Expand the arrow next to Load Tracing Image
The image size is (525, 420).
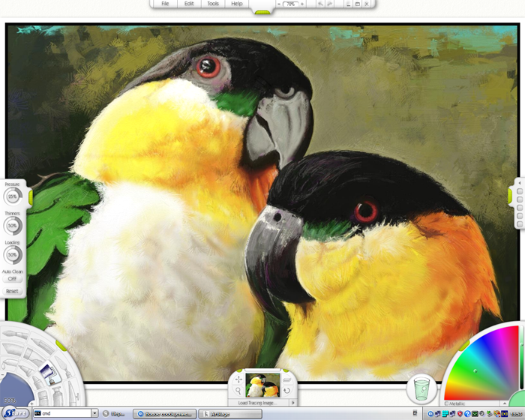(x=293, y=403)
